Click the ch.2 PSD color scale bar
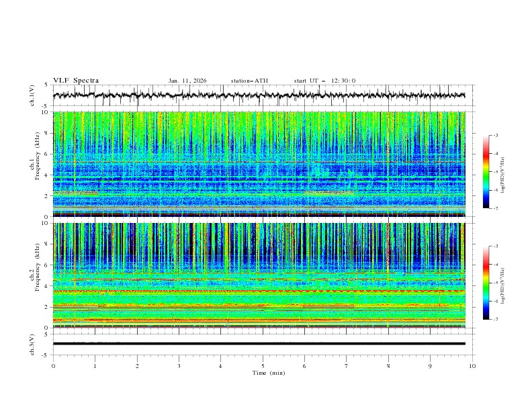This screenshot has width=532, height=411. point(486,283)
